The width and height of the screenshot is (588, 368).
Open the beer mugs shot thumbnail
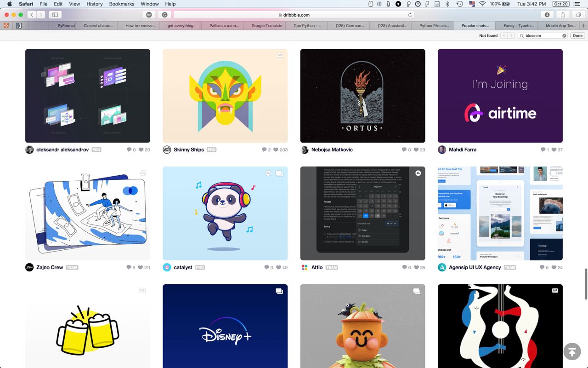pyautogui.click(x=88, y=326)
